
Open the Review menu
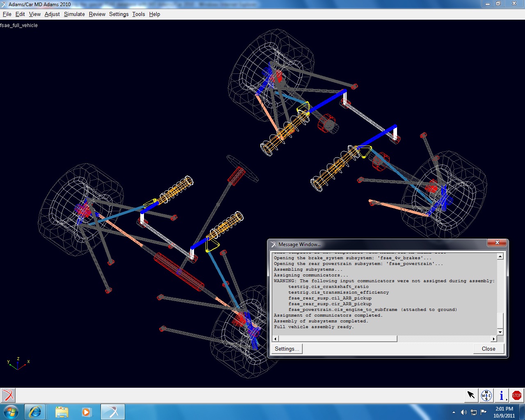(97, 14)
